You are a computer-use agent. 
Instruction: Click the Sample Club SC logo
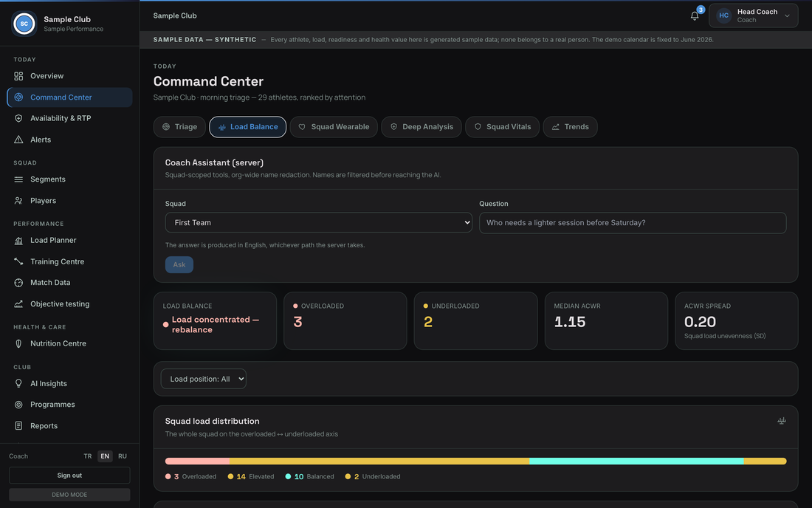coord(24,24)
